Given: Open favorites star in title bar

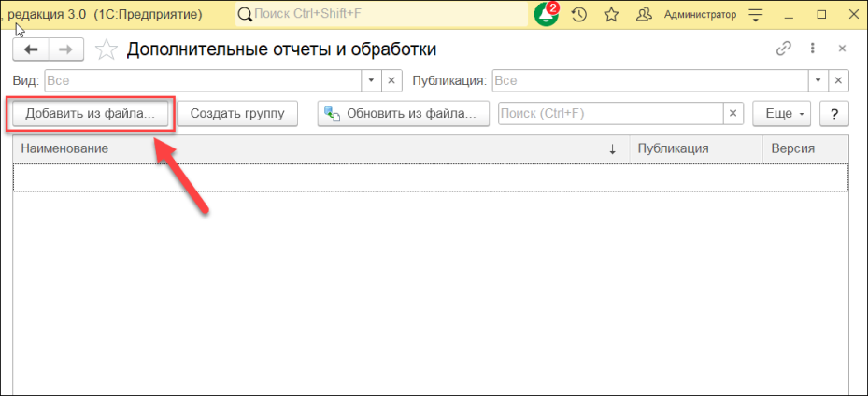Looking at the screenshot, I should [x=611, y=15].
